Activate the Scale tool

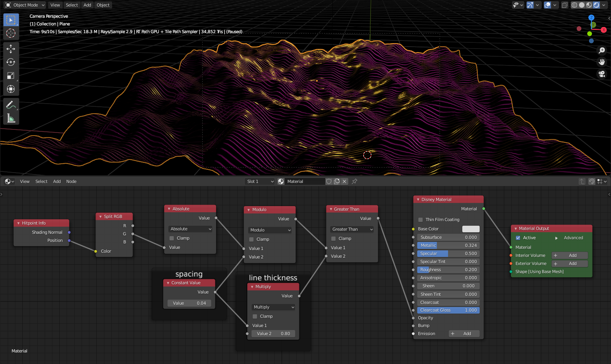(x=11, y=75)
